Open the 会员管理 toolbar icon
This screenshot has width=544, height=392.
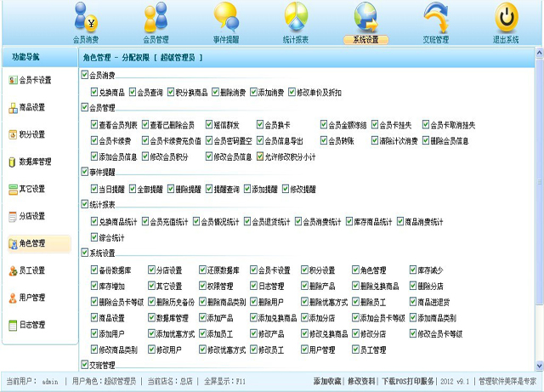[156, 17]
